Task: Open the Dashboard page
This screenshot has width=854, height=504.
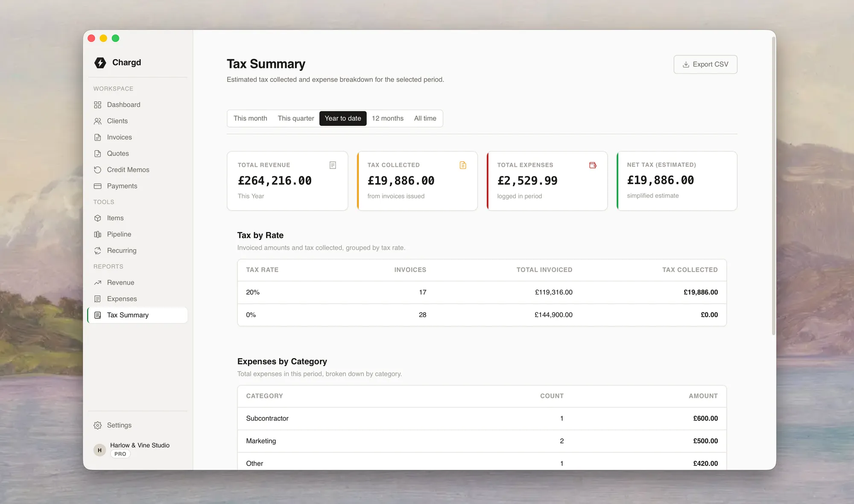Action: (137, 105)
